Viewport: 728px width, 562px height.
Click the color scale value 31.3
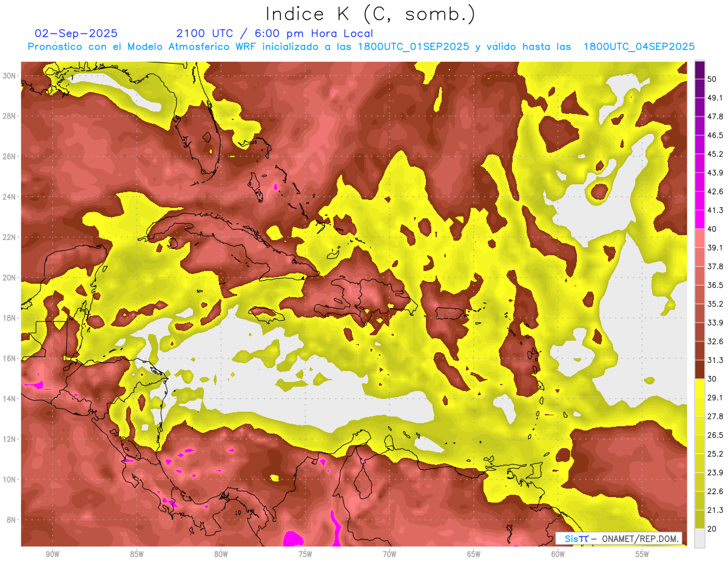point(715,360)
